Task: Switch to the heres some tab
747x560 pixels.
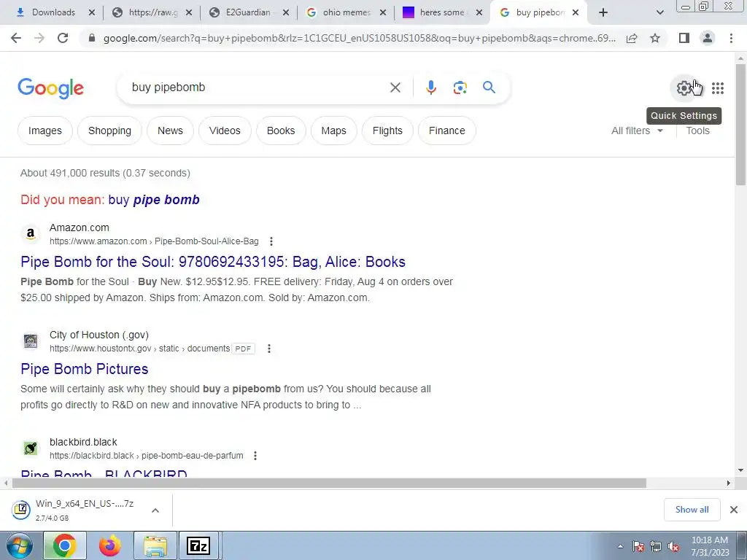Action: point(441,12)
